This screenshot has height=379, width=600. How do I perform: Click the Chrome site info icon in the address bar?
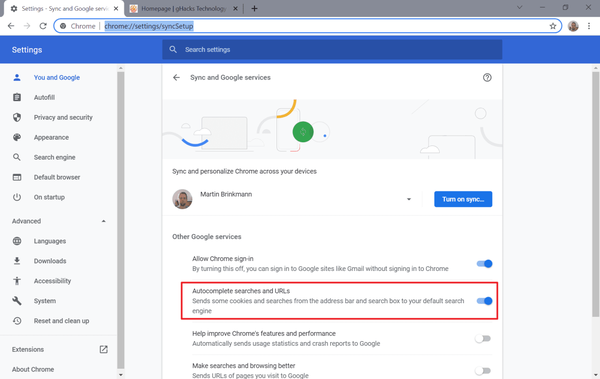tap(63, 26)
